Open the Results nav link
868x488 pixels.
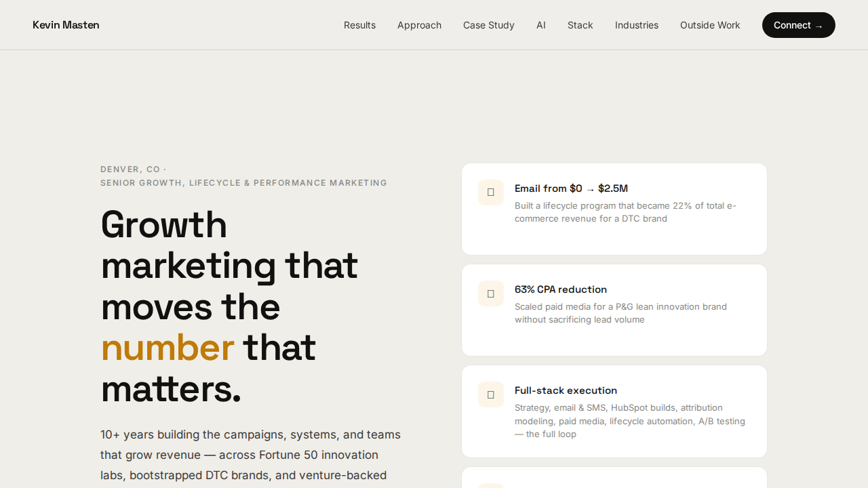coord(359,25)
